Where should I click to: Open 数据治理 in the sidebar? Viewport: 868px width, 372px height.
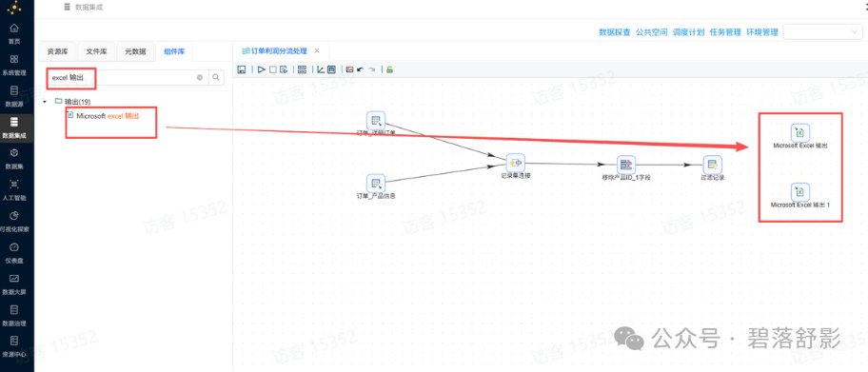point(14,316)
